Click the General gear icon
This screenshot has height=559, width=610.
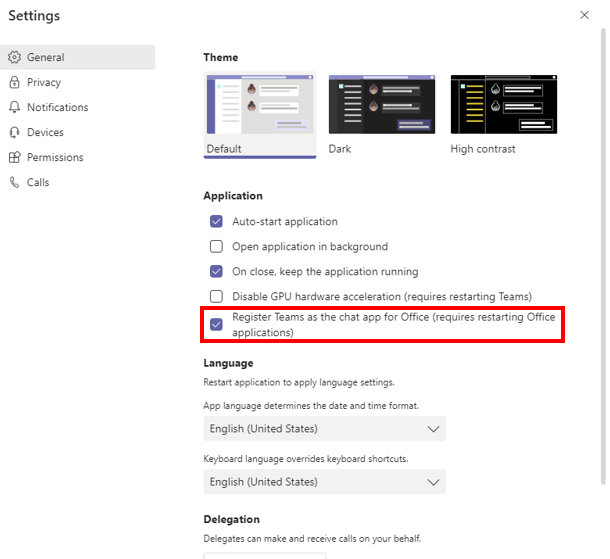14,57
